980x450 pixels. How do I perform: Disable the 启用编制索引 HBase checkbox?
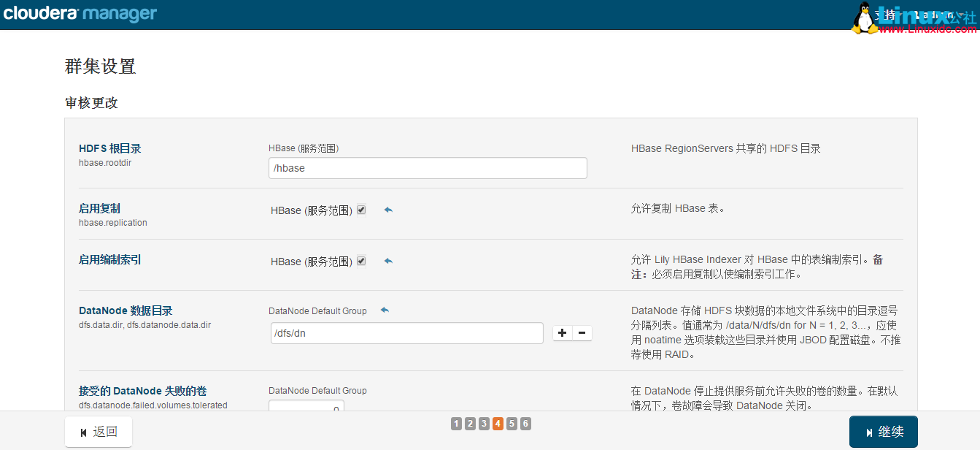click(x=361, y=261)
